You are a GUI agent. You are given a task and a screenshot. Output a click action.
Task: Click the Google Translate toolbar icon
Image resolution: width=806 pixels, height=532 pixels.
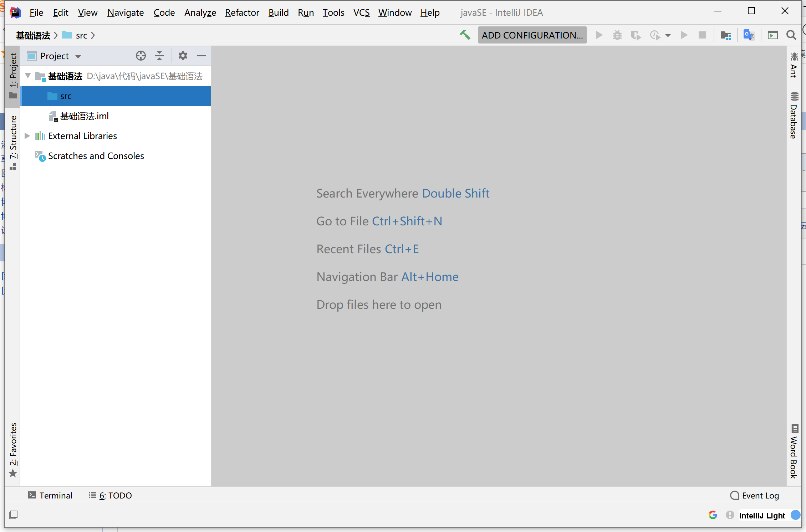[x=748, y=35]
